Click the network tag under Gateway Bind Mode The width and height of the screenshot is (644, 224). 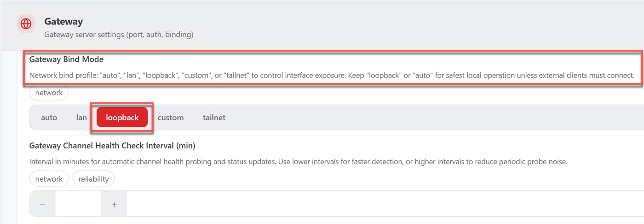pyautogui.click(x=49, y=93)
